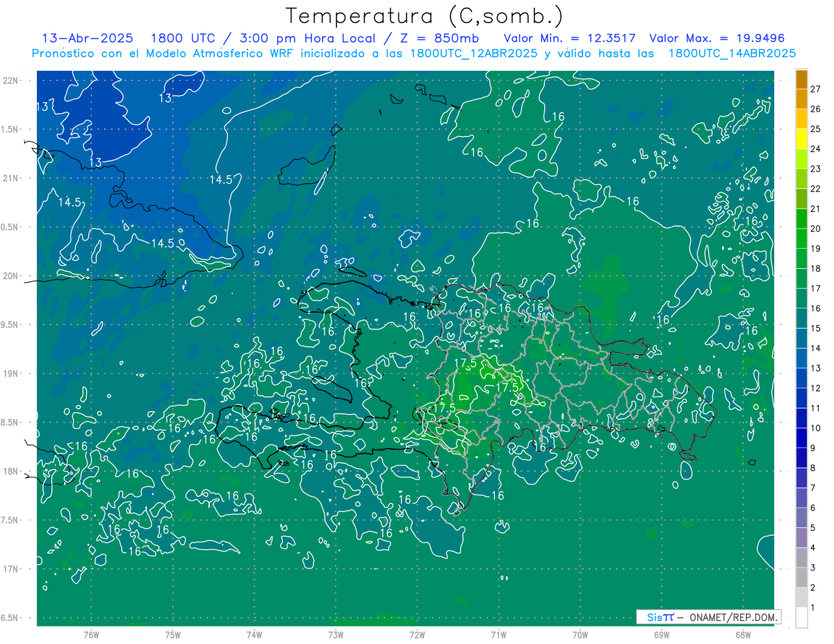Click the "75W" longitude axis label
834x644 pixels.
tap(173, 634)
